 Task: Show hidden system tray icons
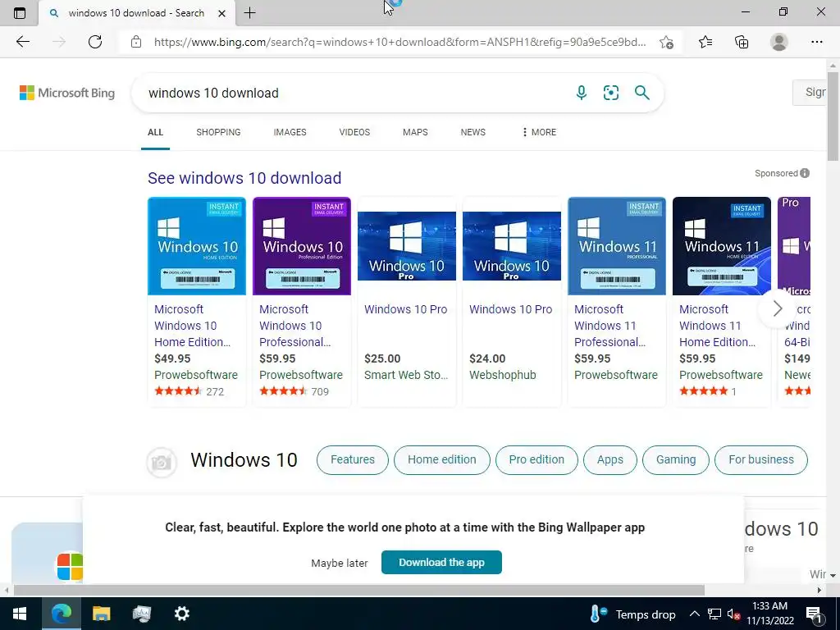(694, 614)
